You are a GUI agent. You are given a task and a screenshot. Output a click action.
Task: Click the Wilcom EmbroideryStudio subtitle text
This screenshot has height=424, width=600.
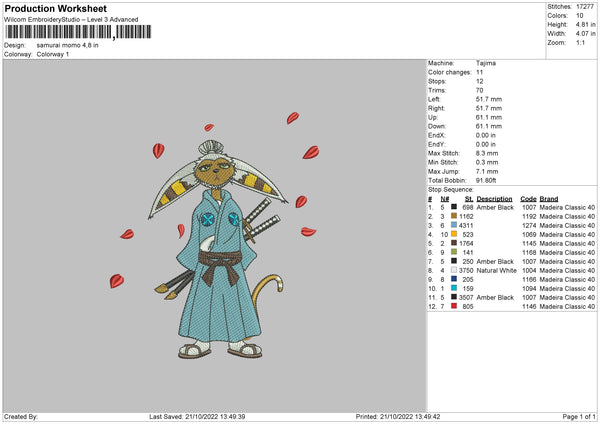point(71,20)
